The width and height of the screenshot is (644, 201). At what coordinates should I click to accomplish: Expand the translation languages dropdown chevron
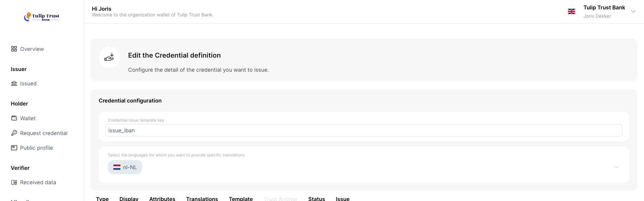(x=616, y=167)
